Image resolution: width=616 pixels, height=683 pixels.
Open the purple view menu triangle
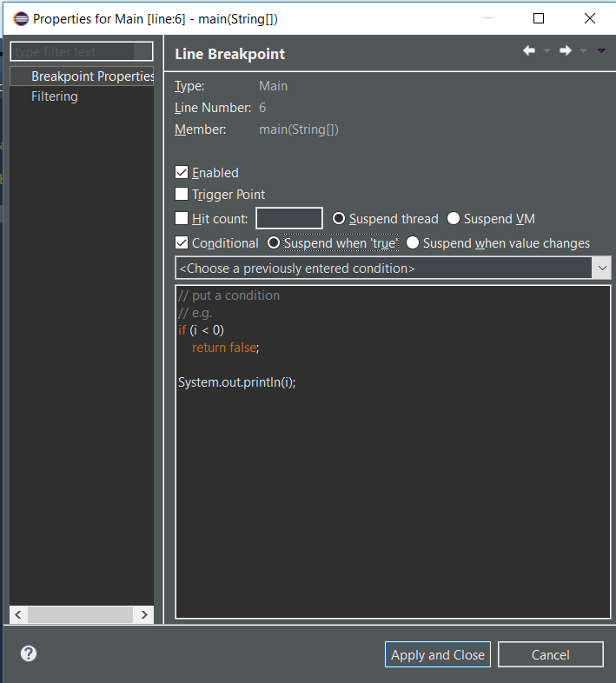point(601,51)
